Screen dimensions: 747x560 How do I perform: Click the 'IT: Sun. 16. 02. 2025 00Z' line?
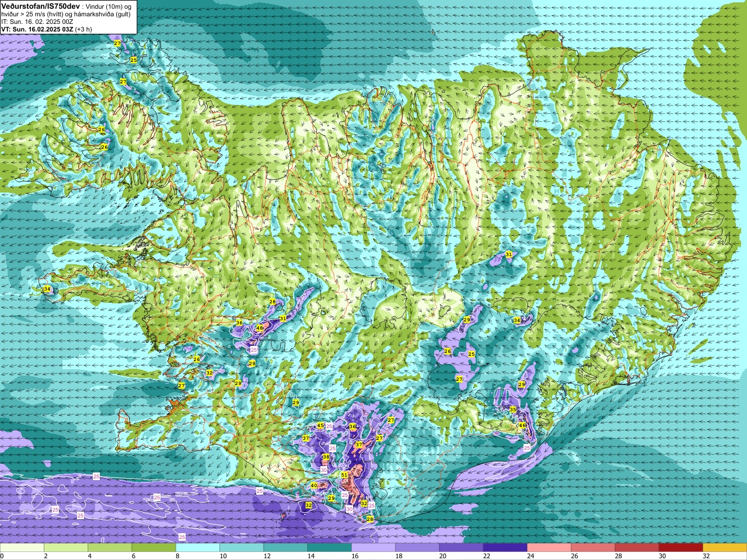[37, 22]
